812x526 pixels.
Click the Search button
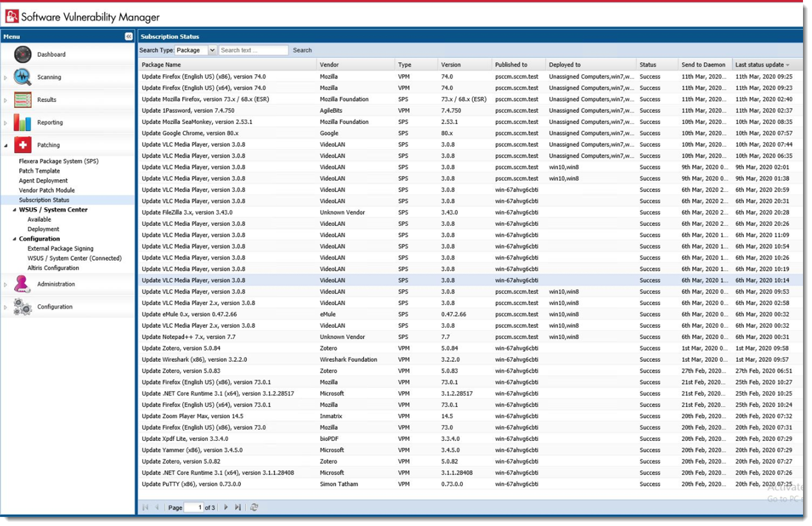point(302,50)
